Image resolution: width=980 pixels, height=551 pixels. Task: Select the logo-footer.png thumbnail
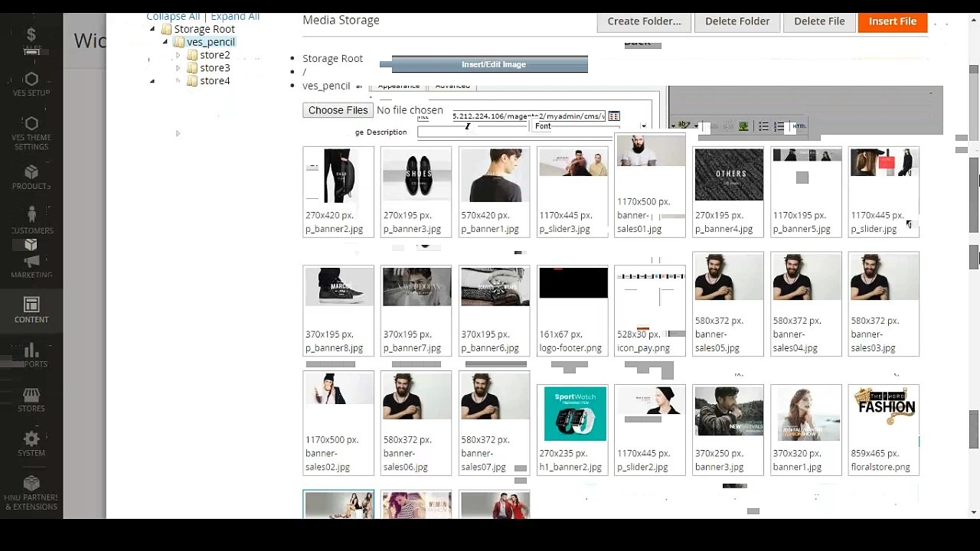[573, 311]
